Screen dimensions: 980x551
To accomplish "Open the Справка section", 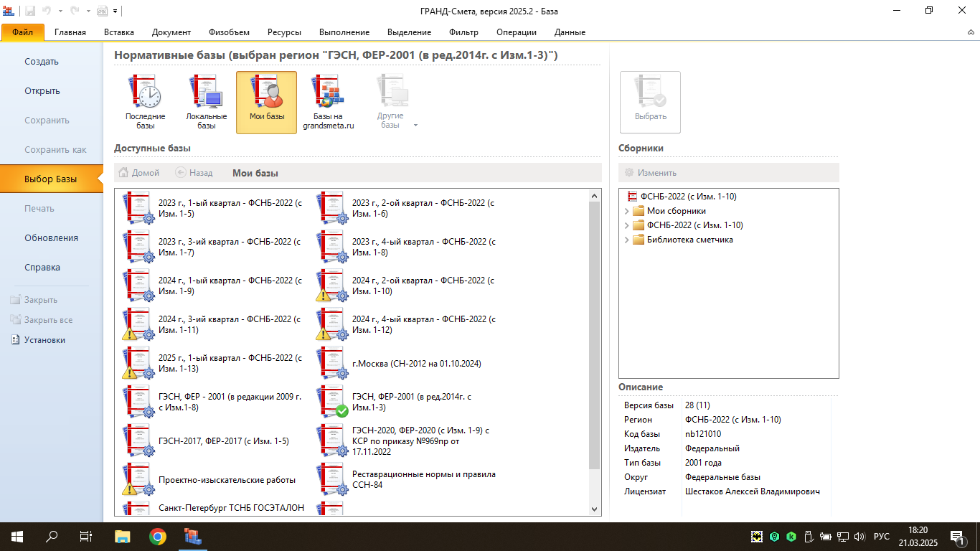I will click(52, 268).
